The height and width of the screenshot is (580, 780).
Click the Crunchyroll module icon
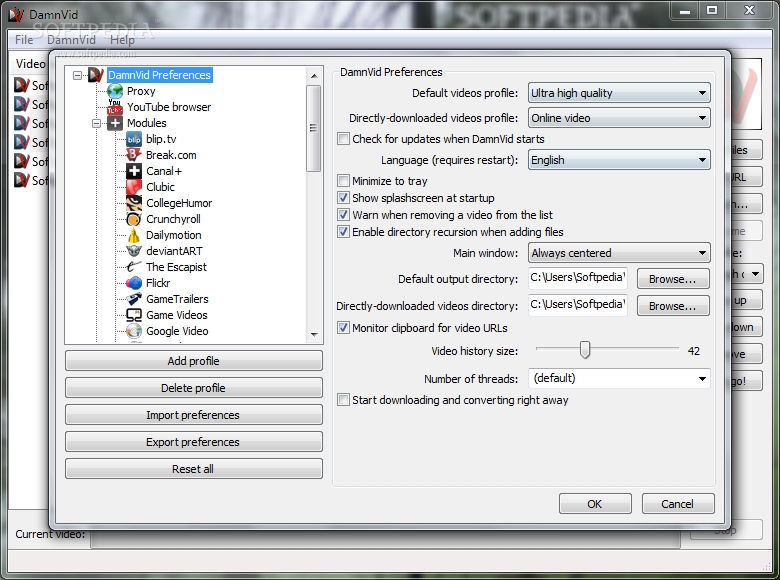pos(134,219)
